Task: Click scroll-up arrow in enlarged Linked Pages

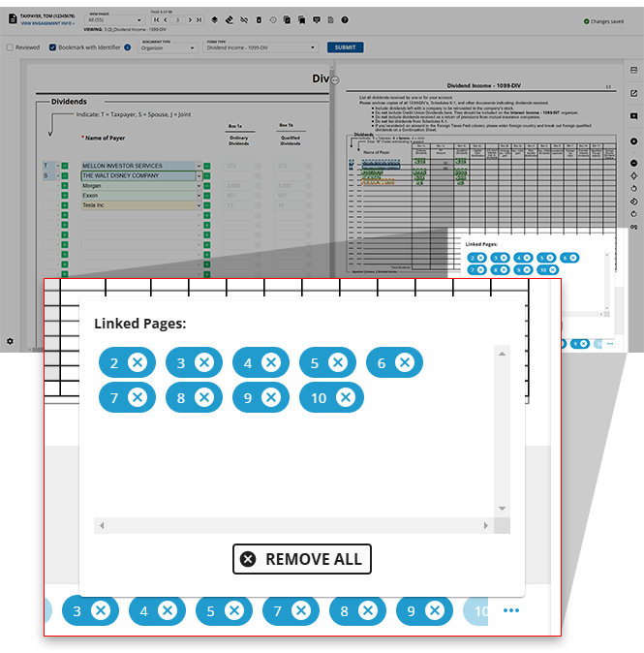Action: click(x=502, y=354)
